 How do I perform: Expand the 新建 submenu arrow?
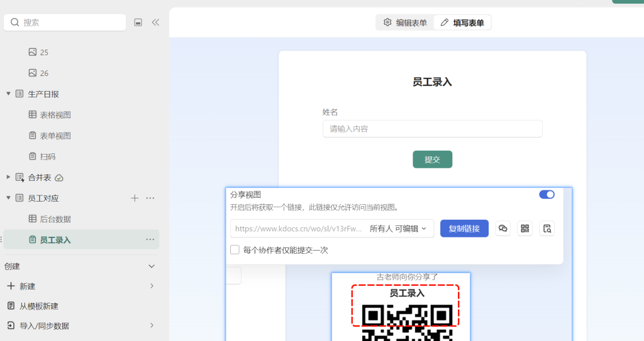(x=152, y=286)
